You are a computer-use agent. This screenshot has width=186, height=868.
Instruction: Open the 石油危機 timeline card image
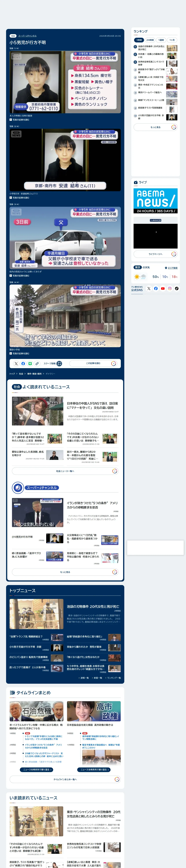click(x=37, y=711)
